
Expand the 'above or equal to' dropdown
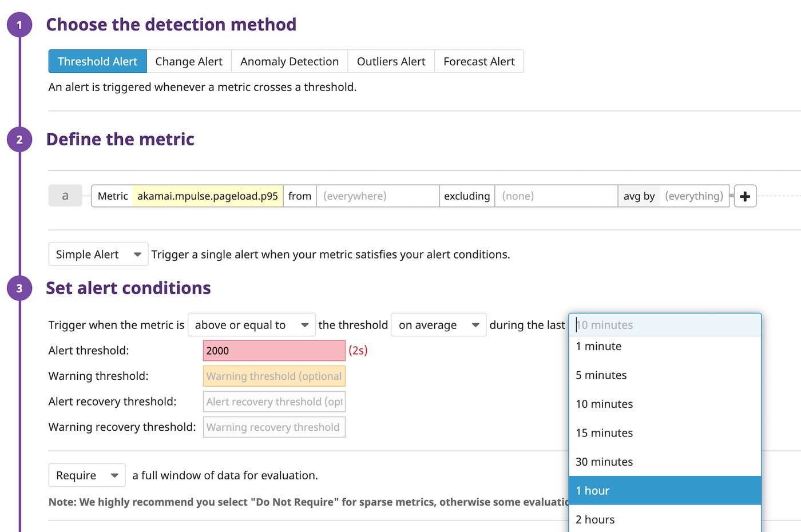tap(251, 325)
